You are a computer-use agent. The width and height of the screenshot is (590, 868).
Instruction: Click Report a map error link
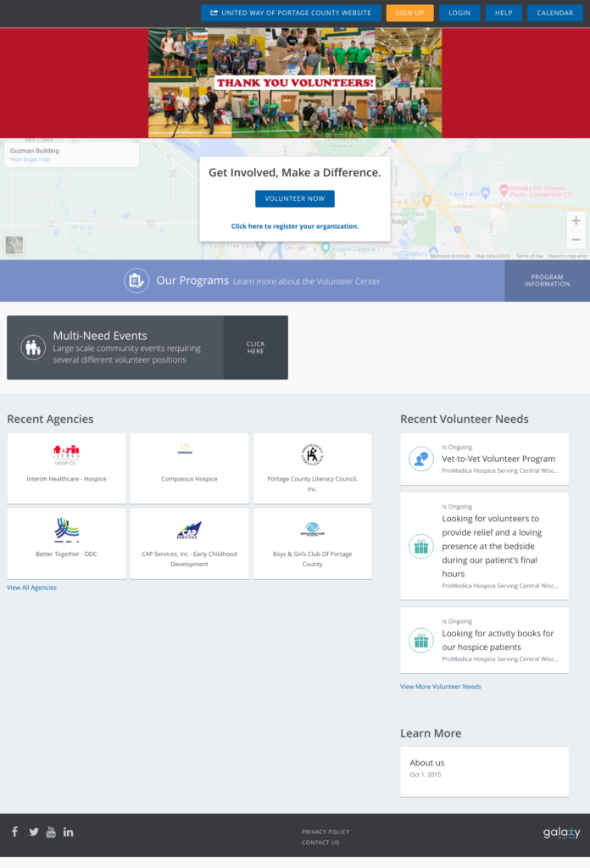567,256
